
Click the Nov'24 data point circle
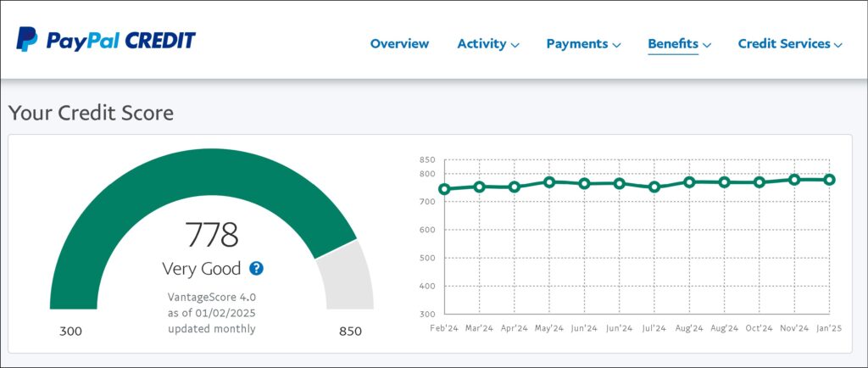point(794,180)
